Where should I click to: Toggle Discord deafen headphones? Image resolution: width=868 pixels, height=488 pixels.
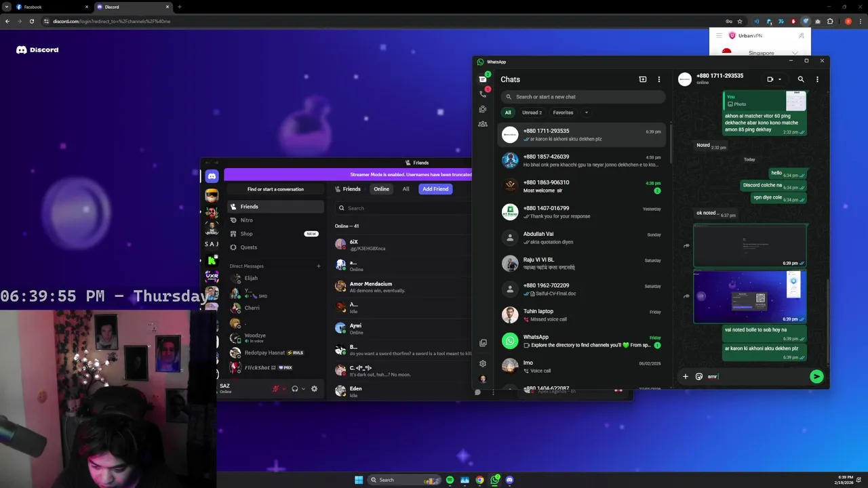click(x=295, y=389)
